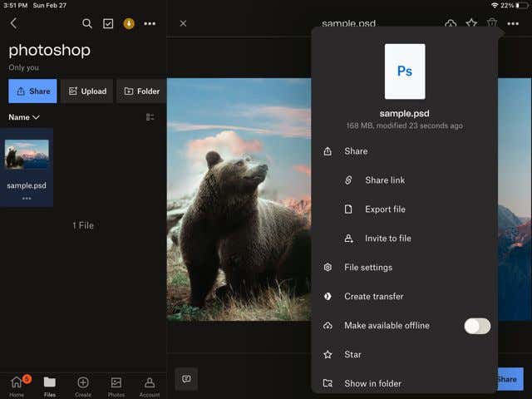This screenshot has width=532, height=399.
Task: Open the gold upgrade badge icon
Action: click(x=129, y=23)
